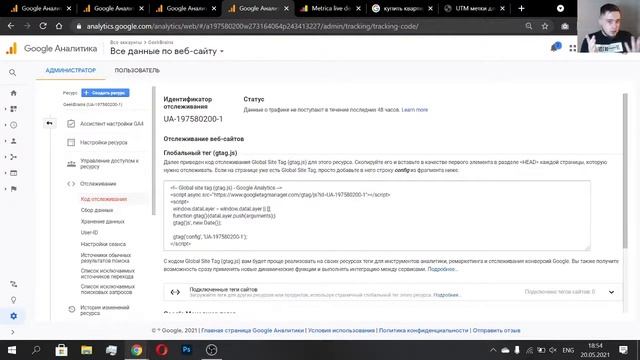Expand 'Подключенные теги сайтов' with the chevron
The width and height of the screenshot is (640, 360).
tap(611, 292)
